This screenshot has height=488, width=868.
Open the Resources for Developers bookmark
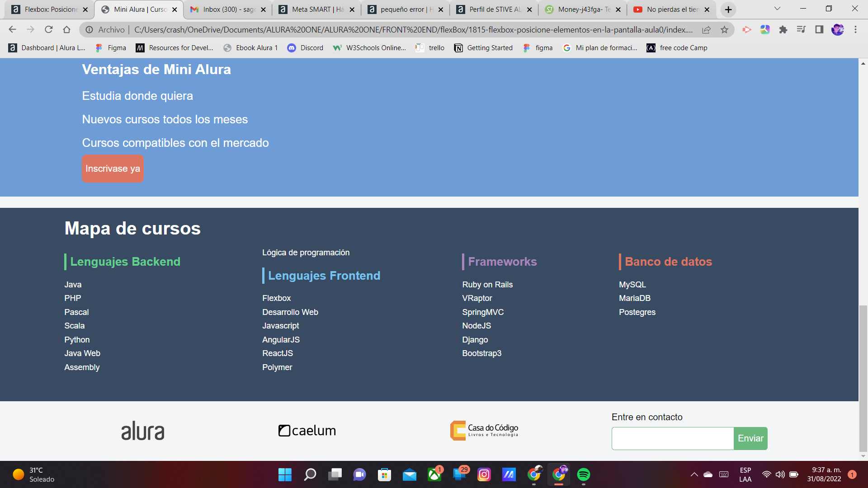[x=175, y=48]
